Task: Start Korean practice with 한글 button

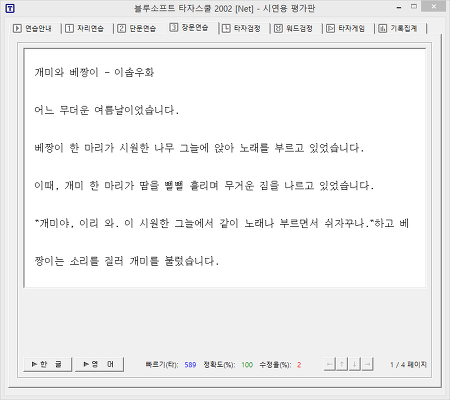Action: 47,364
